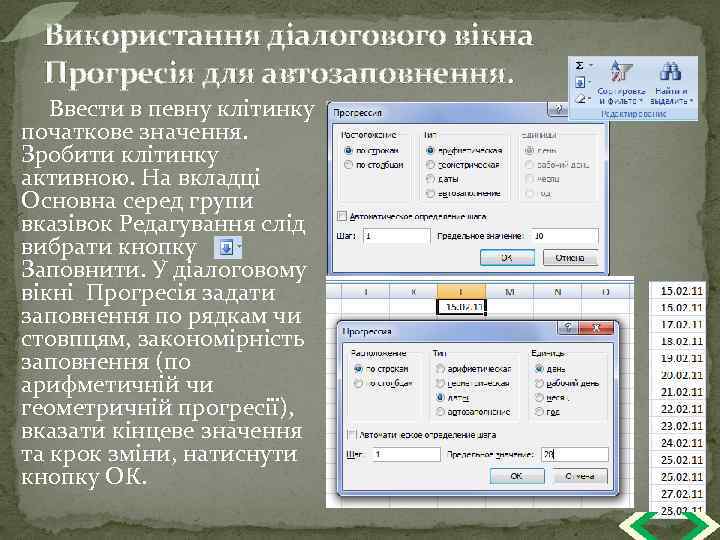
Task: Toggle 'Автоматическое определение шага' checkbox in lower dialog
Action: (352, 434)
